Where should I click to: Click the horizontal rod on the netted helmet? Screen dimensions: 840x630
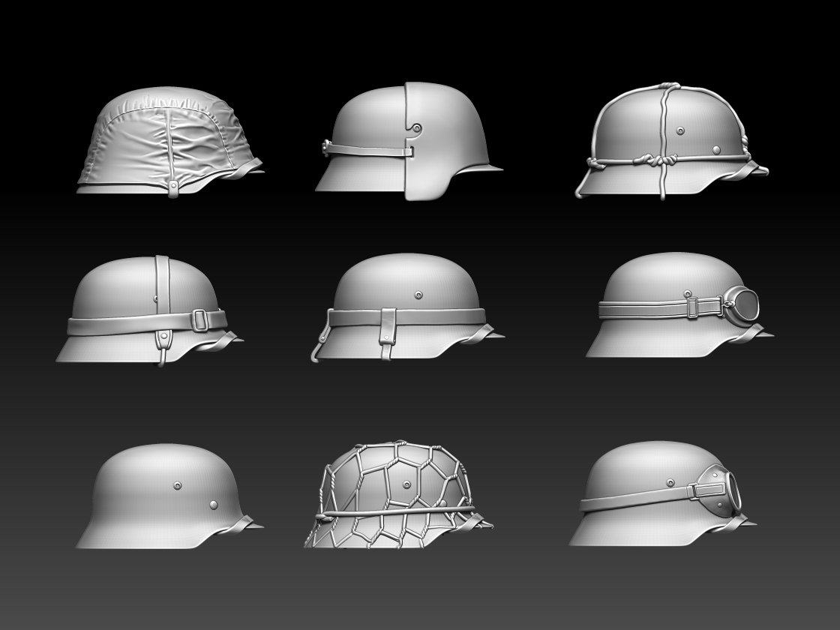pyautogui.click(x=397, y=511)
